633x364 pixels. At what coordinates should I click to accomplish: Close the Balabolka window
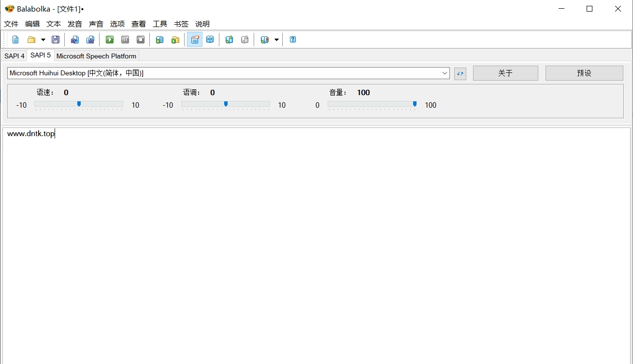point(618,9)
